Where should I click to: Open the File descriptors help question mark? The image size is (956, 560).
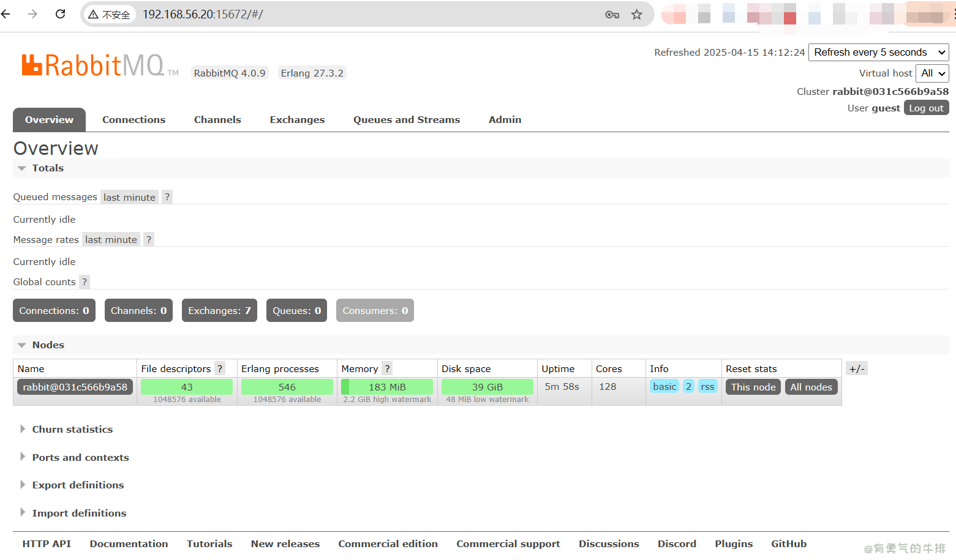pos(220,368)
